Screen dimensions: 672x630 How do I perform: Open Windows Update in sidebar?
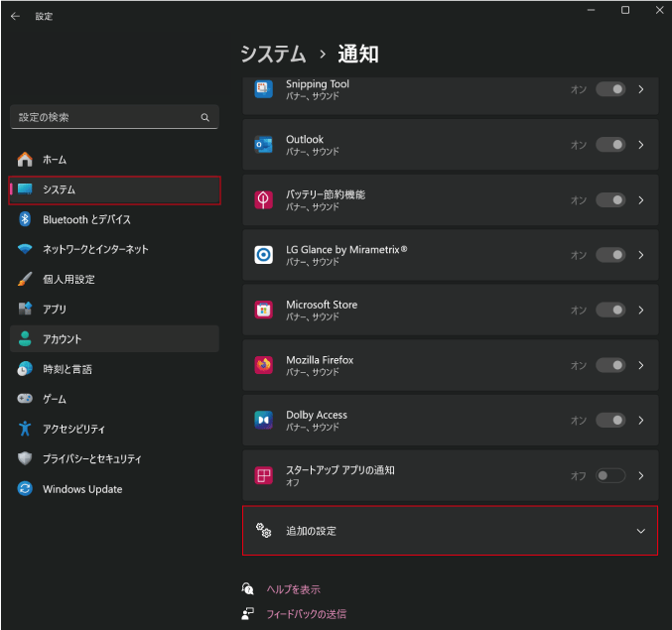tap(82, 489)
